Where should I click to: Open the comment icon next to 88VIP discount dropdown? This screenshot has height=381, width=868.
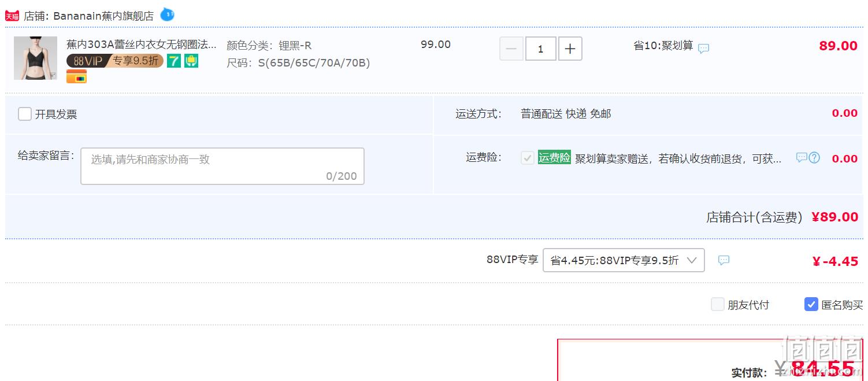click(x=724, y=260)
